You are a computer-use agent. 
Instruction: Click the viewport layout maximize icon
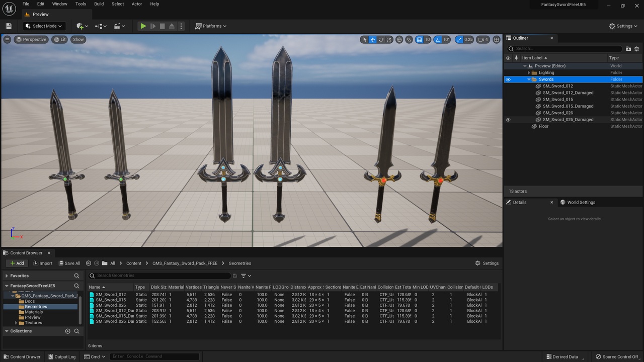[497, 40]
